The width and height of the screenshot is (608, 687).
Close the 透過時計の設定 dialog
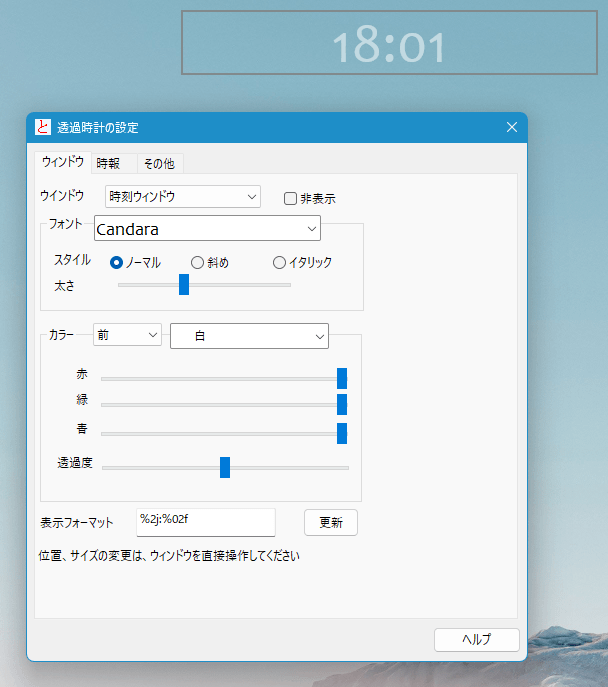tap(511, 127)
